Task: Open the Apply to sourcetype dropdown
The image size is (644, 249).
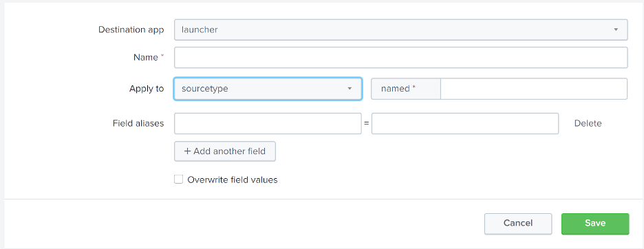Action: point(268,89)
